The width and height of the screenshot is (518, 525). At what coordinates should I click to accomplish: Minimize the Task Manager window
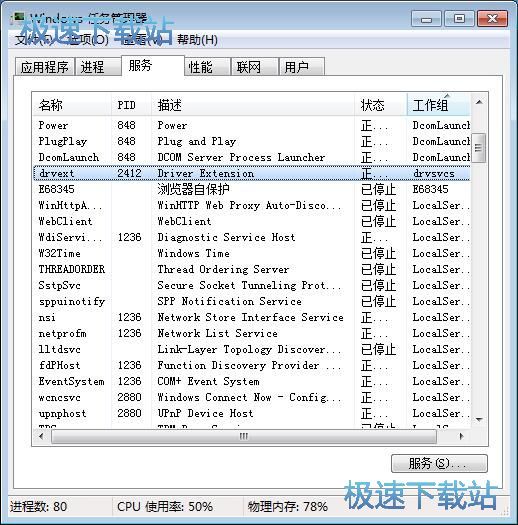point(426,18)
